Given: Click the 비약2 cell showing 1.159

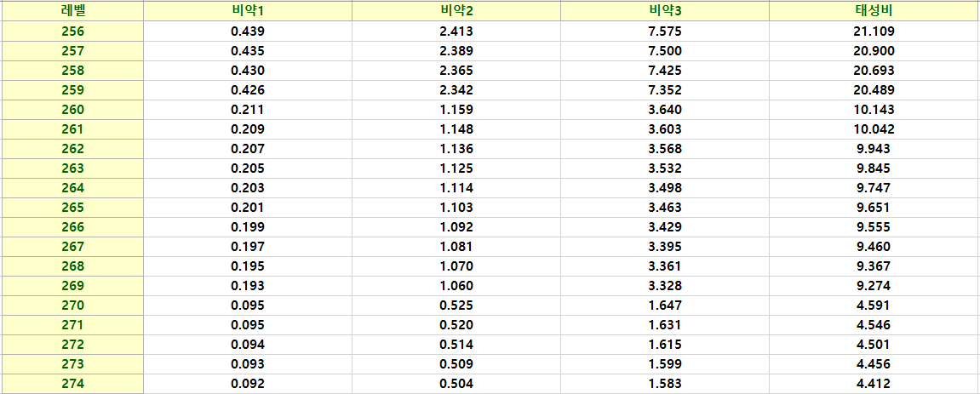Looking at the screenshot, I should 456,110.
